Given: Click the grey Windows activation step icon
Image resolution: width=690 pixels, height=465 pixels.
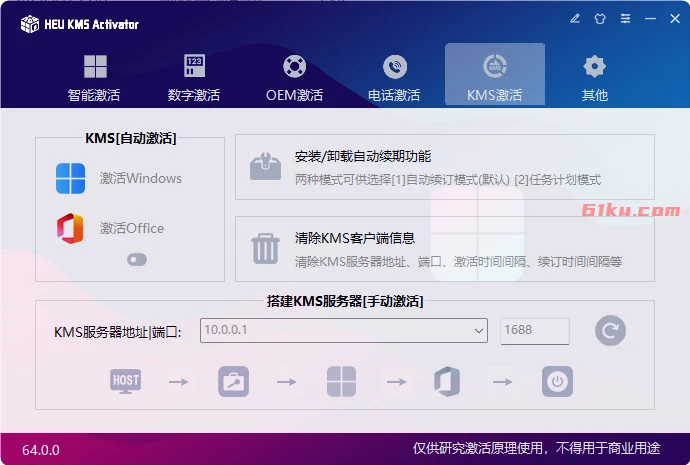Looking at the screenshot, I should 341,381.
